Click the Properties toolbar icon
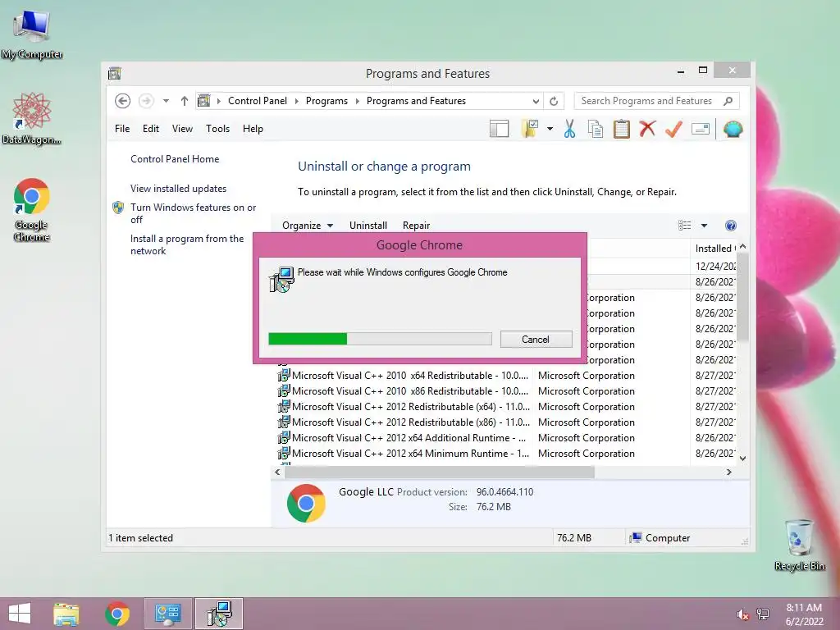 click(x=701, y=129)
